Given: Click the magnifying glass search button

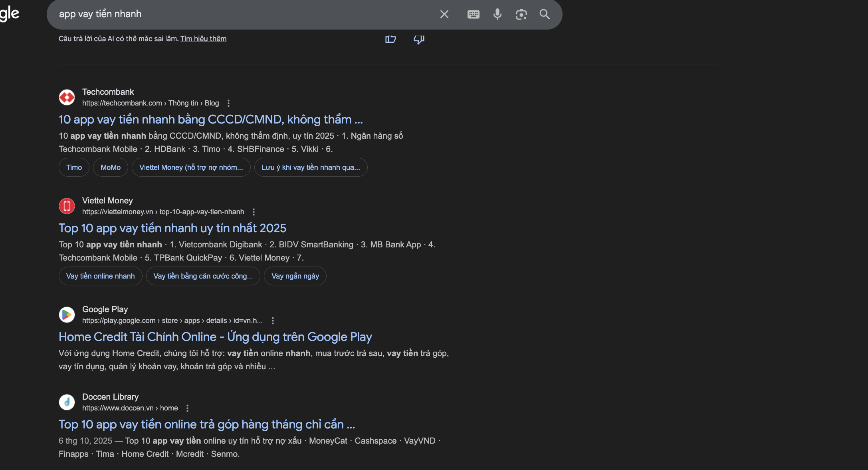Looking at the screenshot, I should [545, 14].
